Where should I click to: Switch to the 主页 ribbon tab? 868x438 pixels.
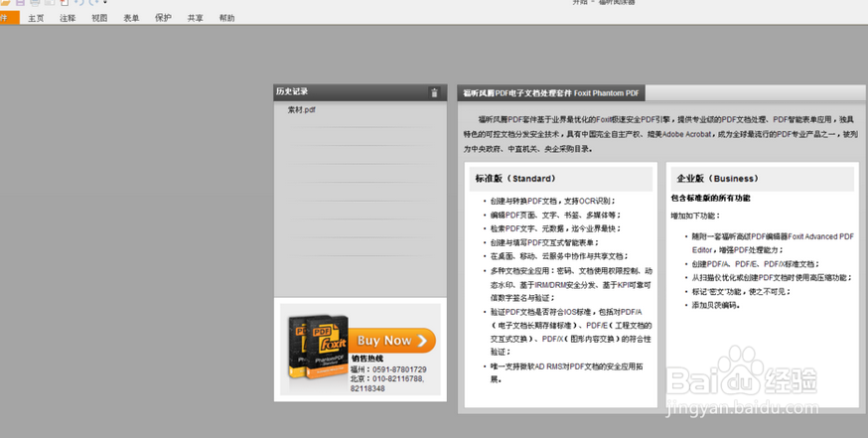point(36,18)
